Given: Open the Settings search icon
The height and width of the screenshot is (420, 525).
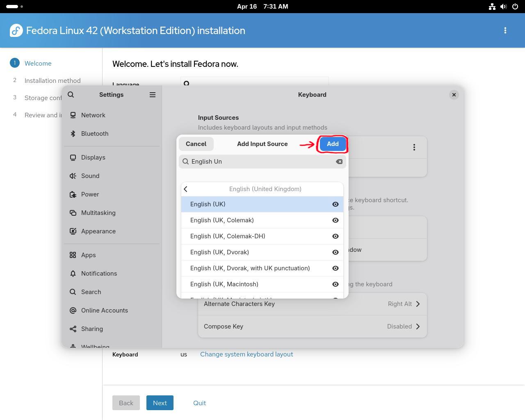Looking at the screenshot, I should pyautogui.click(x=71, y=95).
